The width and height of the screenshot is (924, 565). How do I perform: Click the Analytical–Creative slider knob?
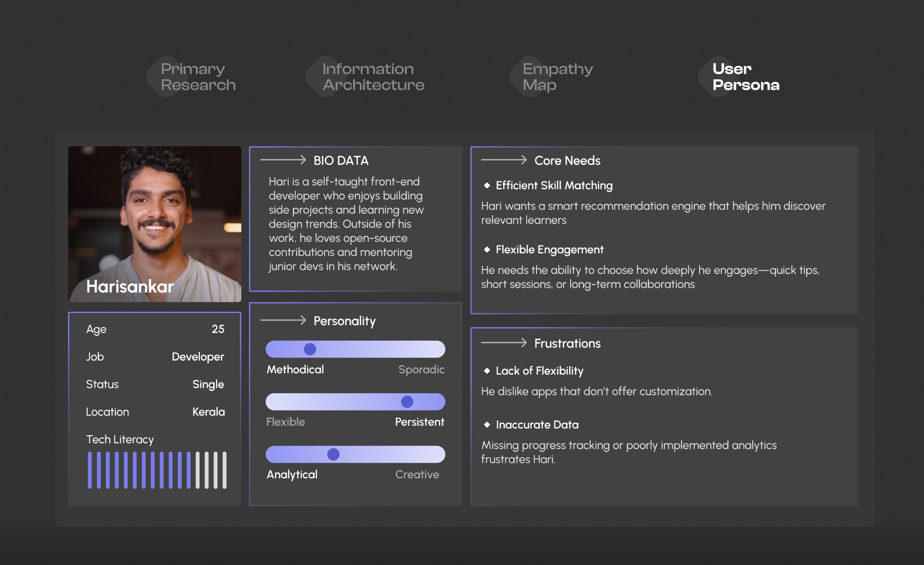(333, 455)
